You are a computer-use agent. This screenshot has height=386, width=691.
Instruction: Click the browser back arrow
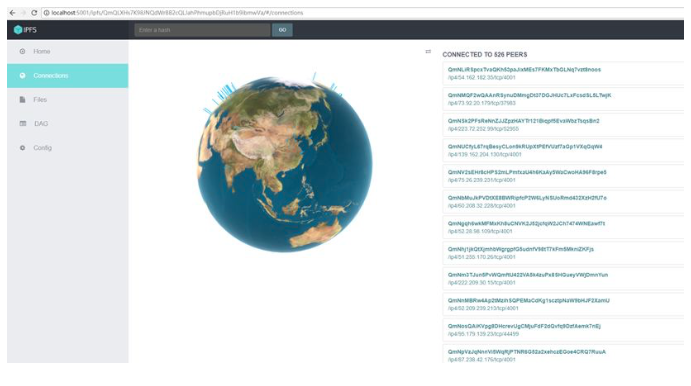[x=12, y=13]
